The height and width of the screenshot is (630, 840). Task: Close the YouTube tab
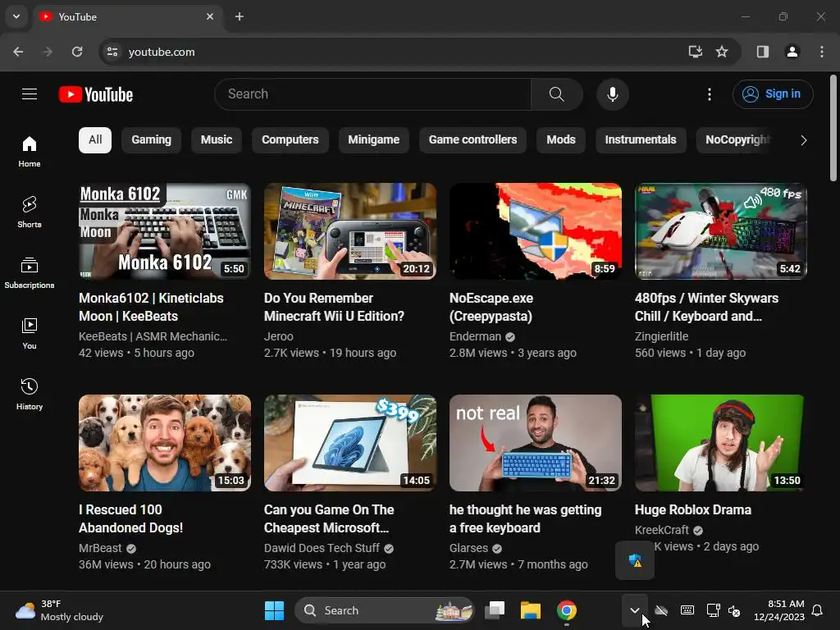pos(210,16)
